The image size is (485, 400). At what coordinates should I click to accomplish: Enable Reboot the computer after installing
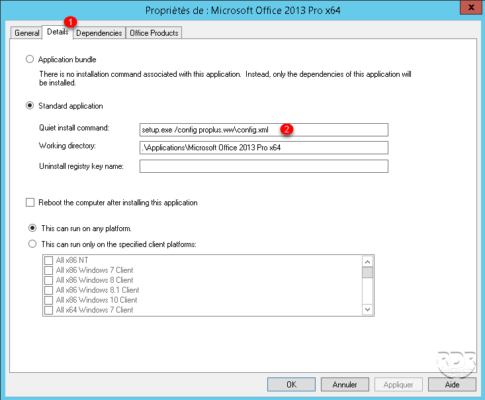(30, 203)
